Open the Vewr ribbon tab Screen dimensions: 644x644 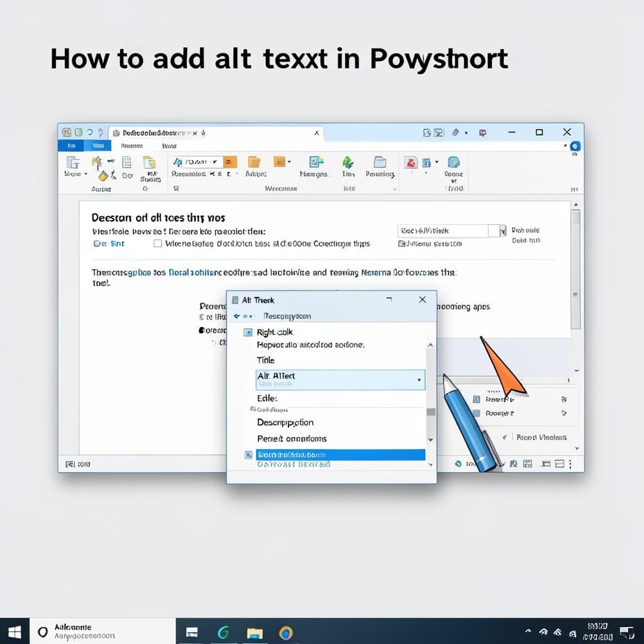click(169, 146)
